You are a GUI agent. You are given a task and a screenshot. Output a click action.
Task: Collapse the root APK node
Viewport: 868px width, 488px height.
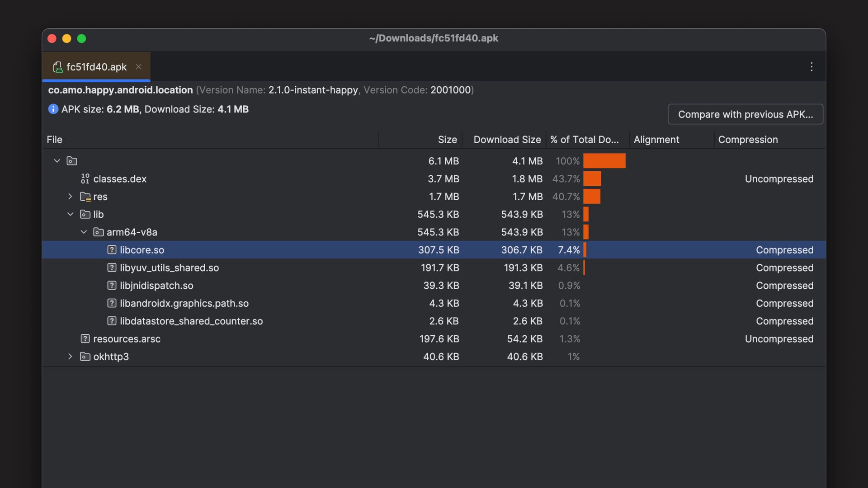(x=57, y=161)
